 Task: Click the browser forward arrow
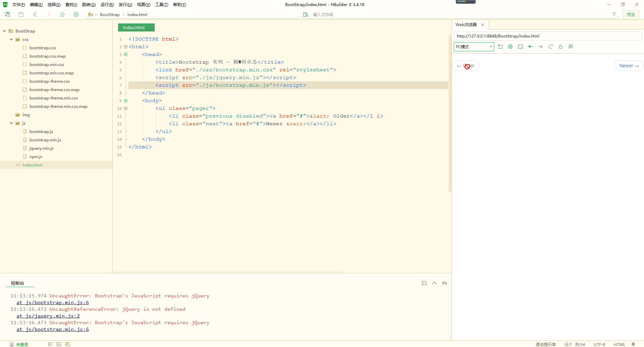tap(540, 47)
